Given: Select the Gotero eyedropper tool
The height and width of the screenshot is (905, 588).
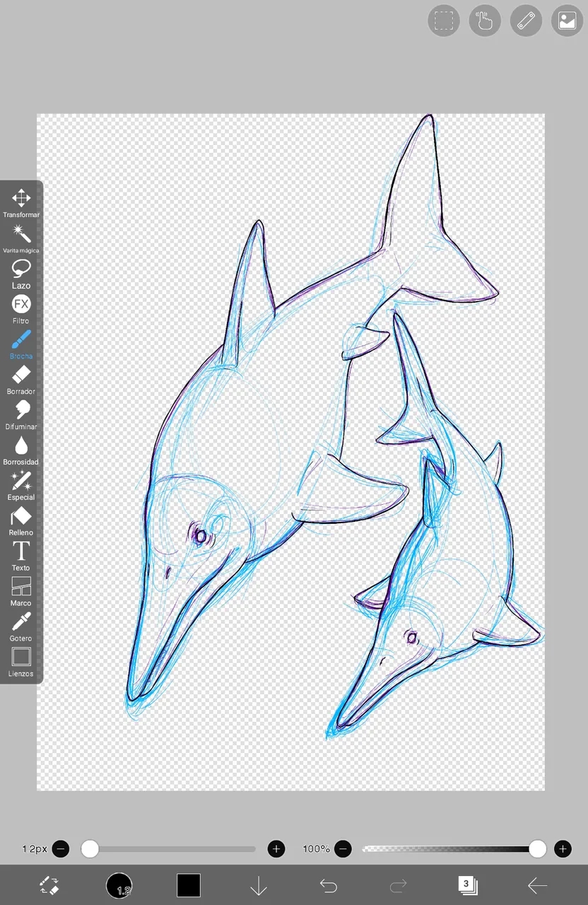Looking at the screenshot, I should pyautogui.click(x=21, y=627).
